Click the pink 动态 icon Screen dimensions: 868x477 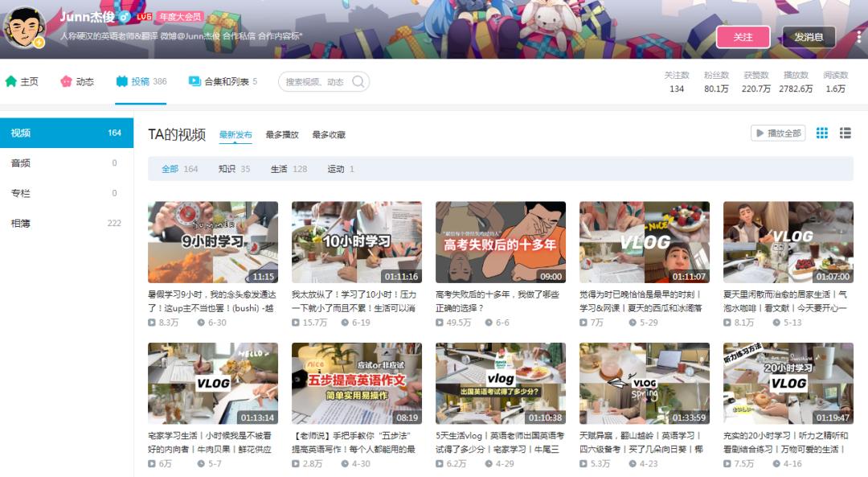pos(65,81)
